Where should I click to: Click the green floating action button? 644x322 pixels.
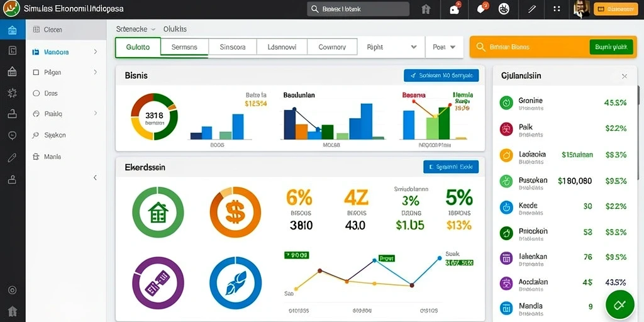click(619, 304)
